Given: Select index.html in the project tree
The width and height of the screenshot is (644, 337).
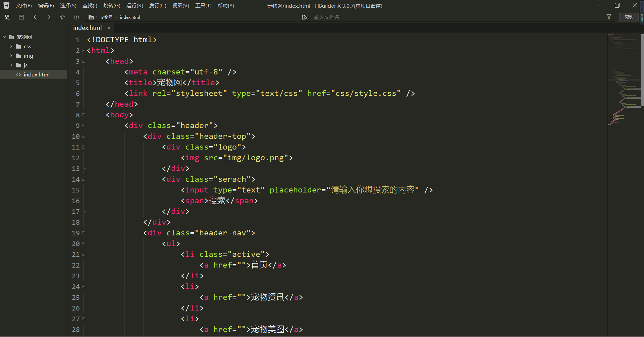Looking at the screenshot, I should 34,74.
